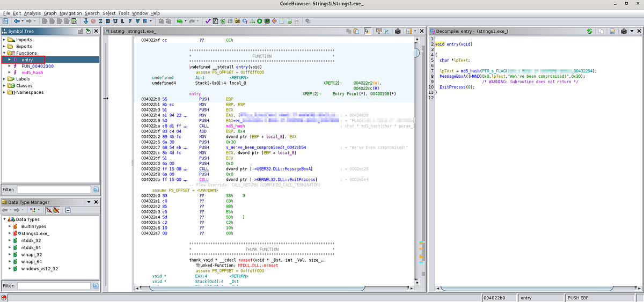This screenshot has height=302, width=644.
Task: Expand the Exports folder
Action: (x=5, y=46)
